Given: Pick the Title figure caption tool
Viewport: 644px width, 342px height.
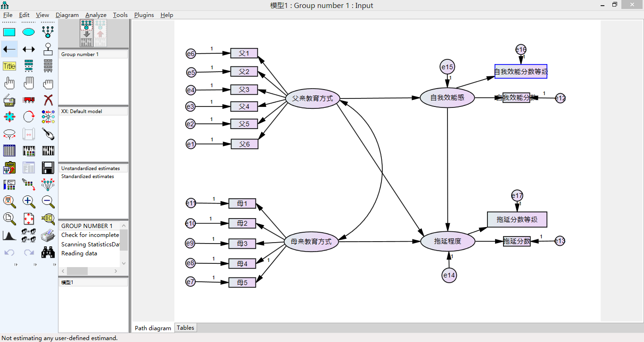Looking at the screenshot, I should (x=9, y=66).
